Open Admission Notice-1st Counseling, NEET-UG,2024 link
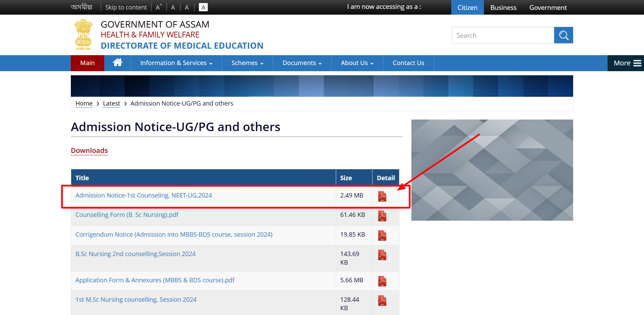The image size is (644, 315). coord(144,195)
